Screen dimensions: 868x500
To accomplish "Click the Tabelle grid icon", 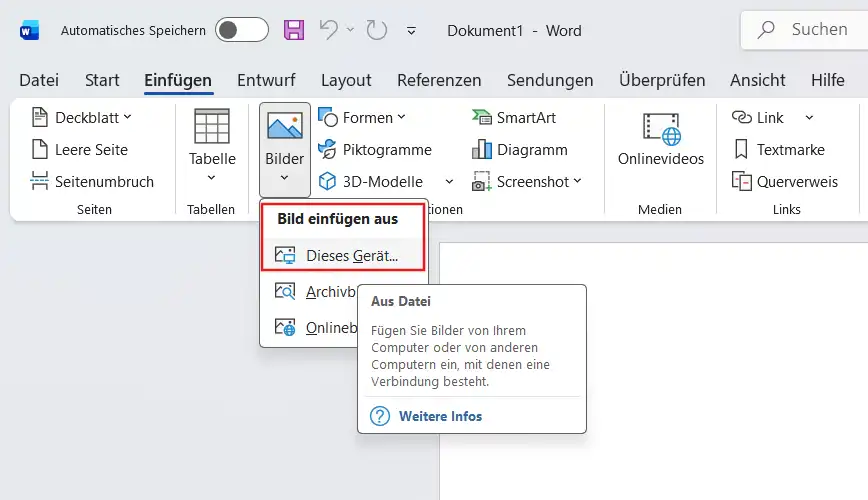I will pos(211,126).
